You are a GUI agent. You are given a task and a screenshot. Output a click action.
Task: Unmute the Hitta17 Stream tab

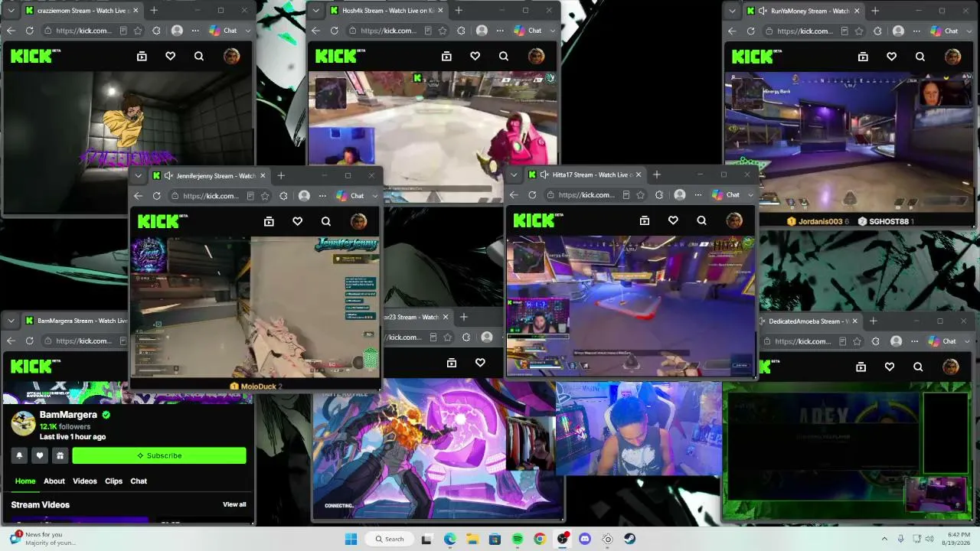[544, 174]
